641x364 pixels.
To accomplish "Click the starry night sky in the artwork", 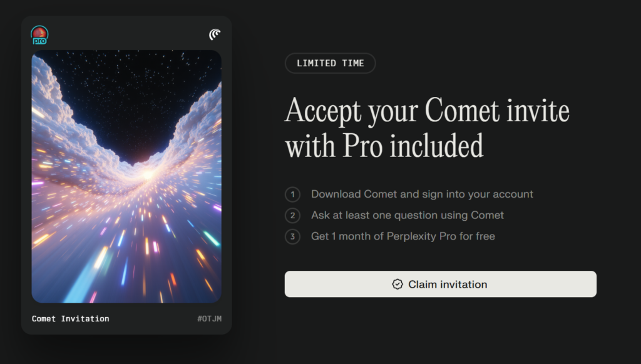I will point(125,81).
